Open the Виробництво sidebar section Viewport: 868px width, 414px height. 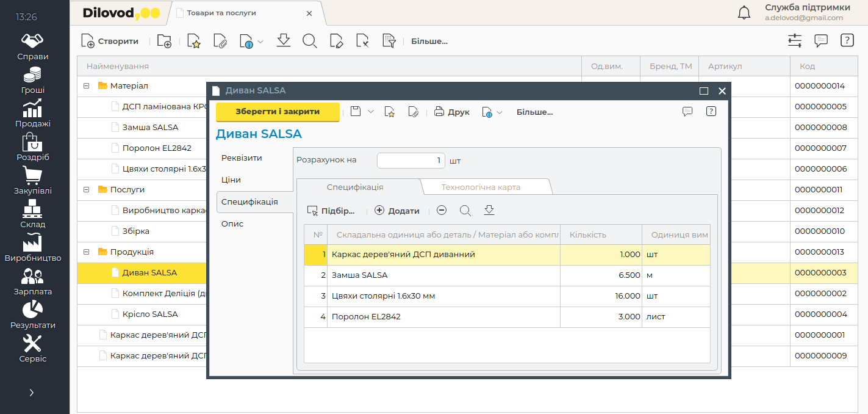(33, 249)
